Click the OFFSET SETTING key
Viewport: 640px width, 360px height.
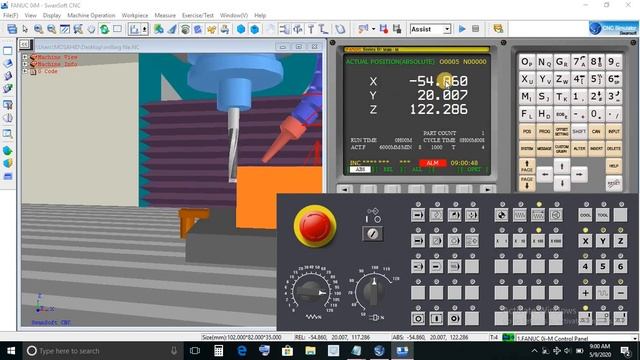562,131
